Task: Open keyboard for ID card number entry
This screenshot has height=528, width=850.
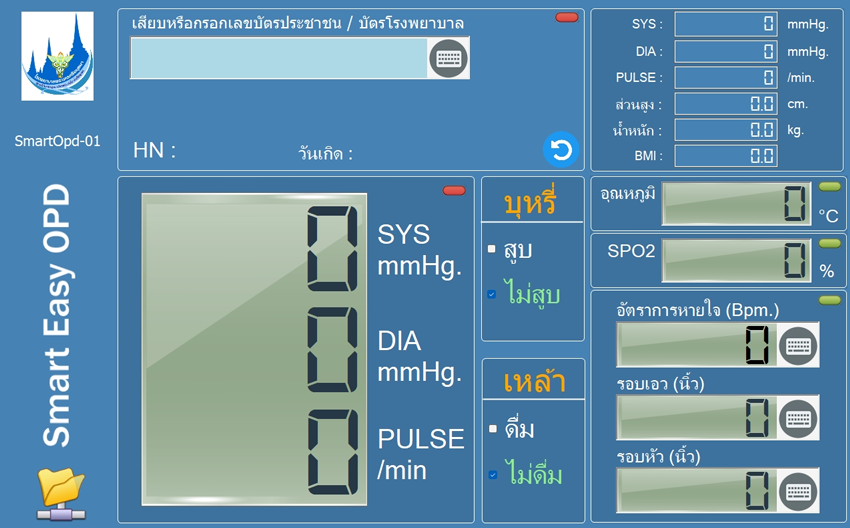Action: [x=449, y=59]
